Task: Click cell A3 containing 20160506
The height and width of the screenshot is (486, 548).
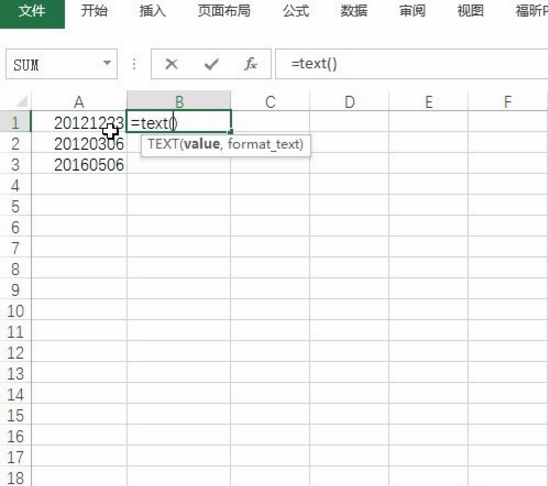Action: click(79, 164)
